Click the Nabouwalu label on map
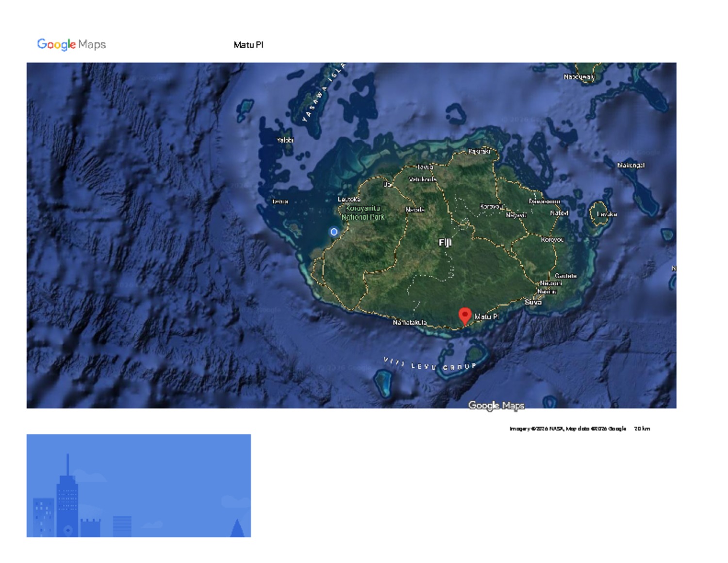Screen dimensions: 728x563 579,77
